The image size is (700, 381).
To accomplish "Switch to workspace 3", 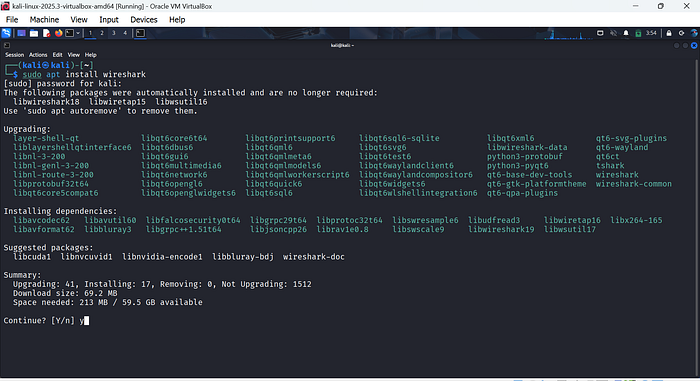I will point(113,33).
